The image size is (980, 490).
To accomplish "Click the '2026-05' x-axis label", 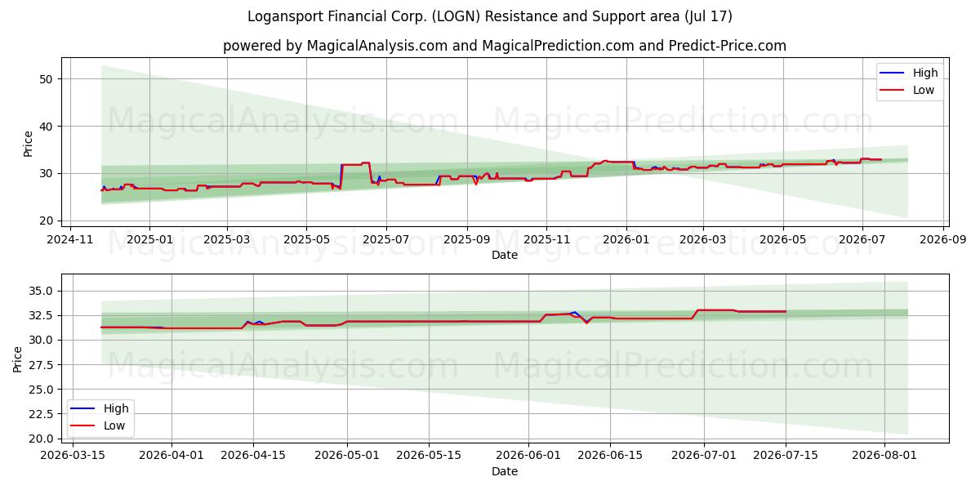I will (782, 241).
